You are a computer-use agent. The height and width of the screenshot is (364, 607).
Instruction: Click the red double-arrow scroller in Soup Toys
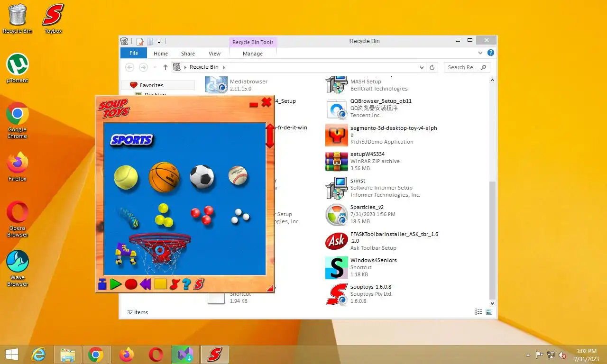tap(270, 136)
